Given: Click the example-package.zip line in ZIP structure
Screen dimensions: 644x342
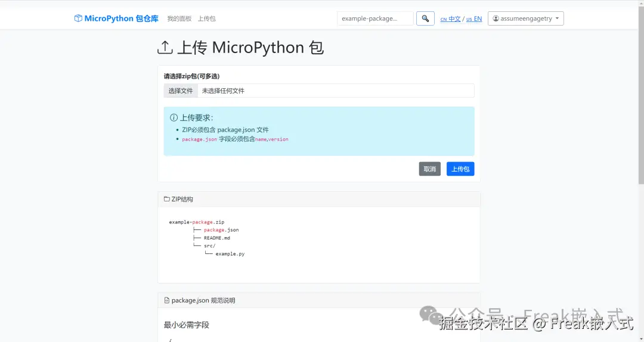Looking at the screenshot, I should pos(197,222).
